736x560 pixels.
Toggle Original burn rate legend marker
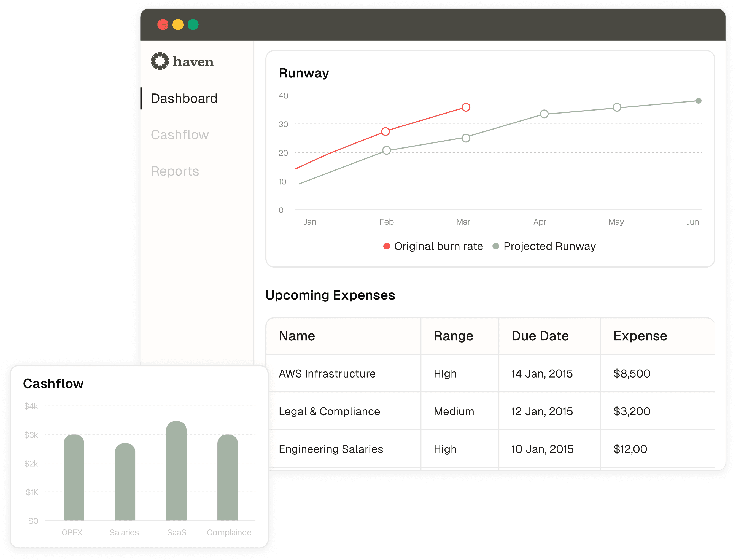pyautogui.click(x=386, y=246)
